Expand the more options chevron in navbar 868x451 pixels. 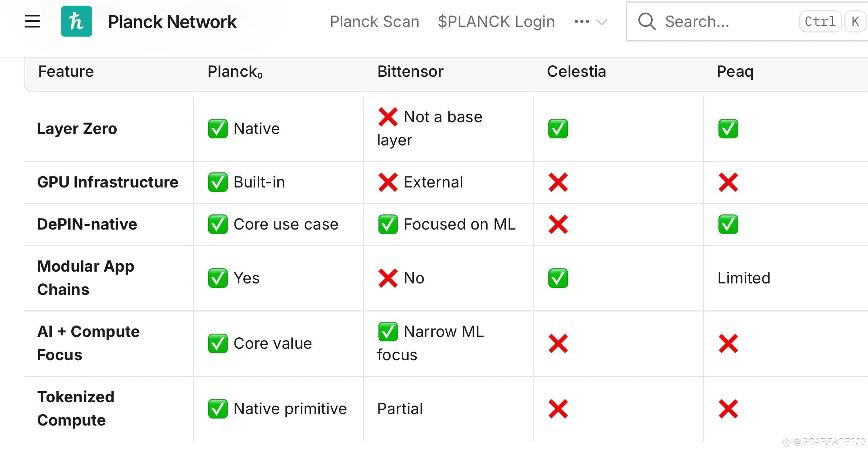tap(602, 22)
